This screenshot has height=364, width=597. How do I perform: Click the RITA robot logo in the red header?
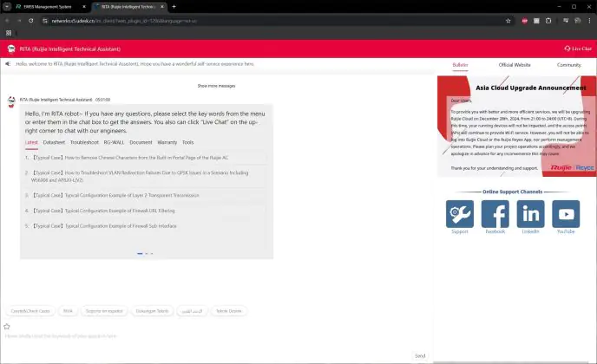pyautogui.click(x=11, y=49)
